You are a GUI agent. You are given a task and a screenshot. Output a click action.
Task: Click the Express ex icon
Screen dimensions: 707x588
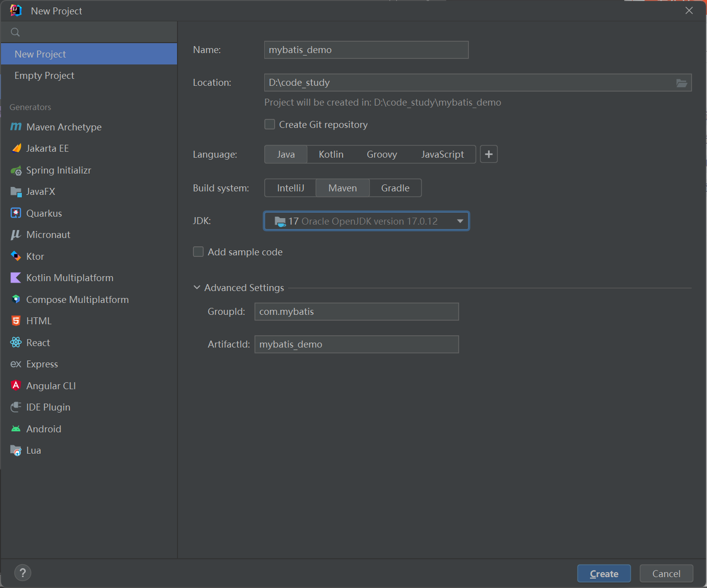pyautogui.click(x=16, y=364)
